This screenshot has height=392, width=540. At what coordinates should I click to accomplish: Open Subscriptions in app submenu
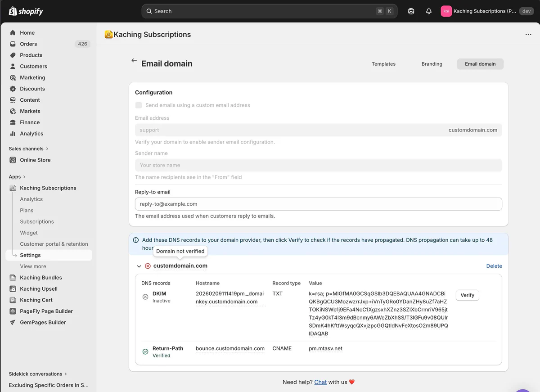(x=37, y=222)
